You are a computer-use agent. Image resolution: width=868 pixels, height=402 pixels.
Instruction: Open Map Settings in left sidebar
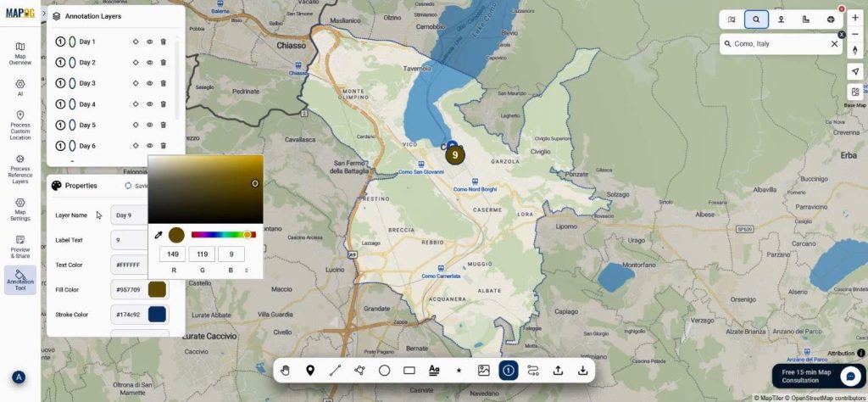tap(19, 208)
